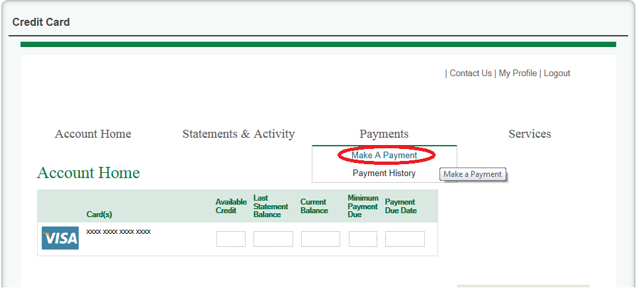This screenshot has height=292, width=644.
Task: Select Make A Payment from Payments menu
Action: pyautogui.click(x=384, y=155)
